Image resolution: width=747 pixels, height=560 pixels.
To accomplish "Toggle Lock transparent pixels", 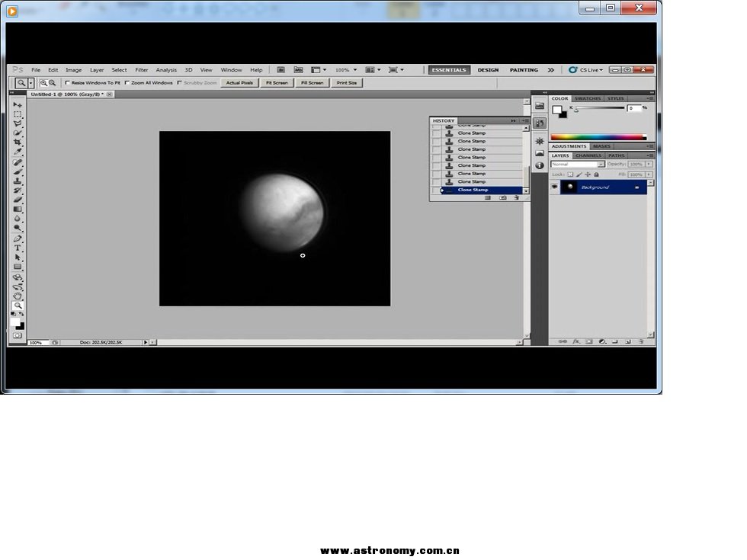I will coord(570,174).
